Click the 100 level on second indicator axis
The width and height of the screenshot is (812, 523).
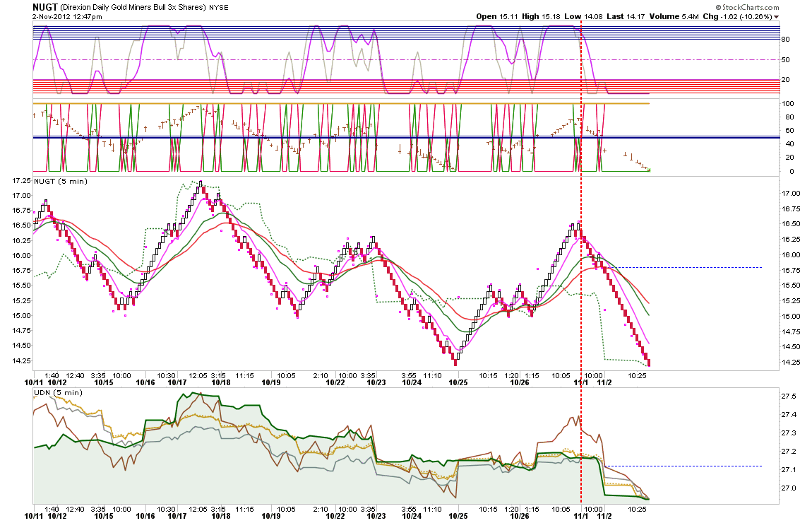point(788,104)
